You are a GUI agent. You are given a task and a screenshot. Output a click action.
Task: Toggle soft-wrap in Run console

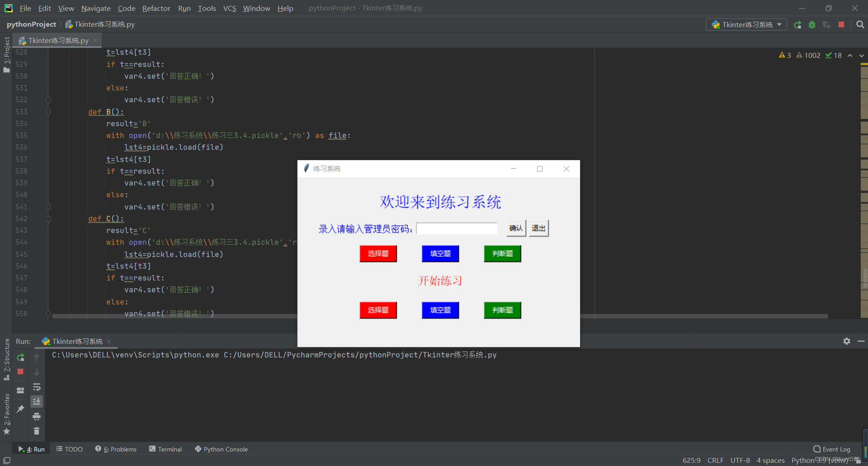[37, 387]
